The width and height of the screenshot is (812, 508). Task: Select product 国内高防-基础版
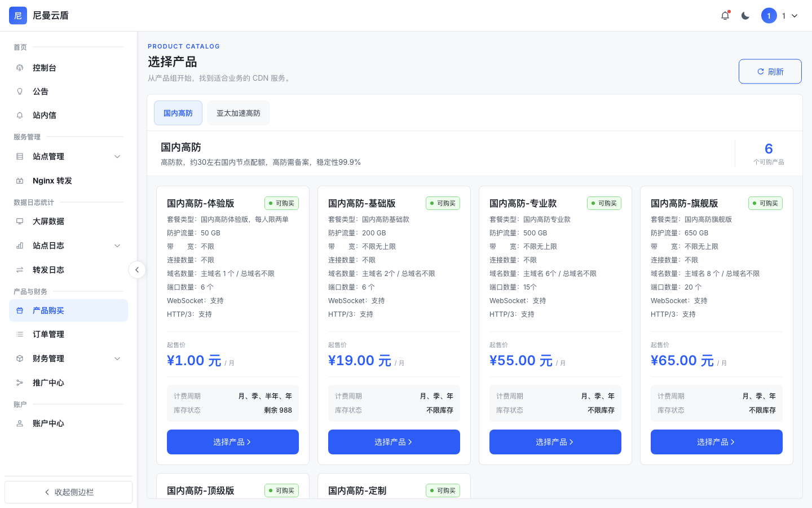pos(394,442)
